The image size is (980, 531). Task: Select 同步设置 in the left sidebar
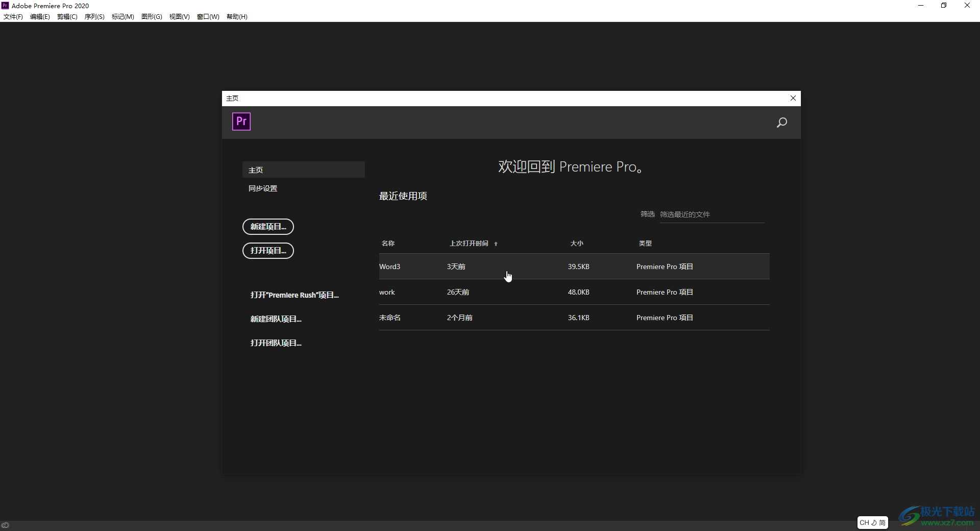click(x=263, y=188)
